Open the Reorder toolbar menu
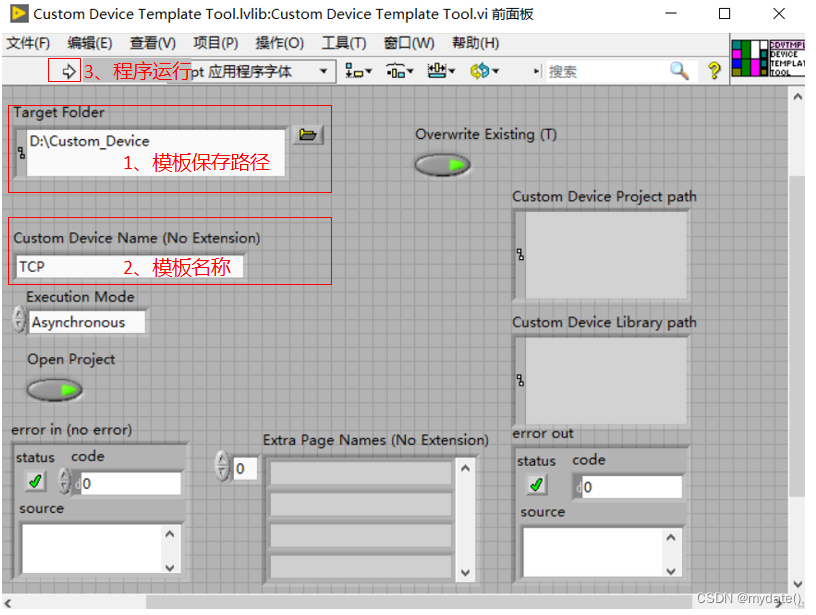This screenshot has height=615, width=816. 484,71
